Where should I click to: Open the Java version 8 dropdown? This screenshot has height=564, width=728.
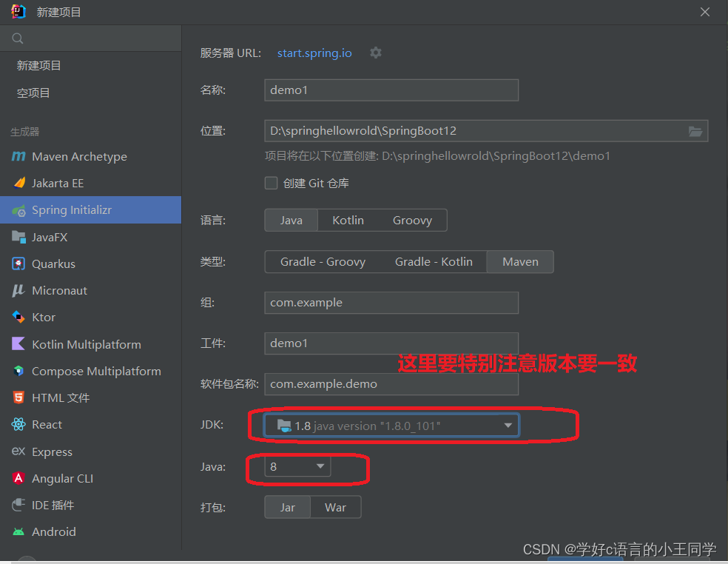click(297, 466)
